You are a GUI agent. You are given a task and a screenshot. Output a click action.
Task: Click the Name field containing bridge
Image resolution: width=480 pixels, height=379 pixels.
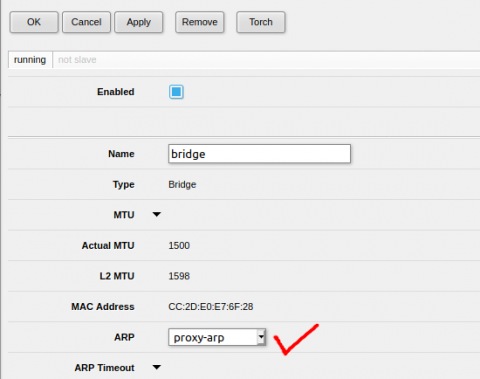(259, 154)
